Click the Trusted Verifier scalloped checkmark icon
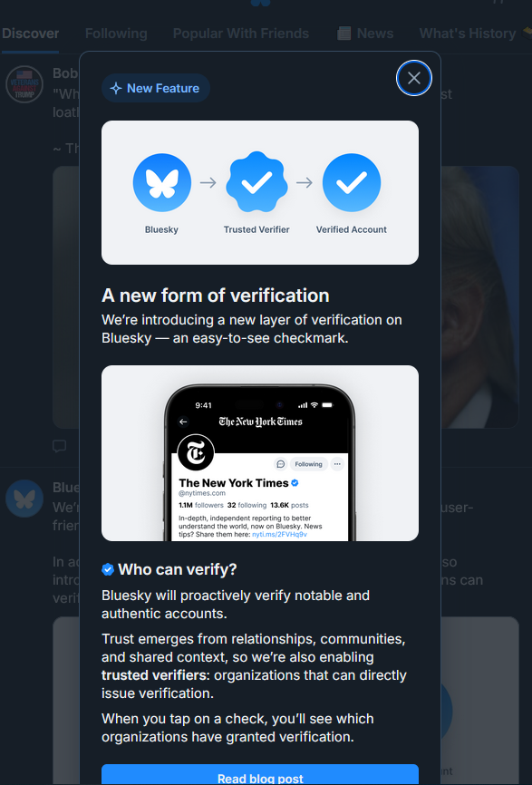The height and width of the screenshot is (785, 532). point(256,181)
